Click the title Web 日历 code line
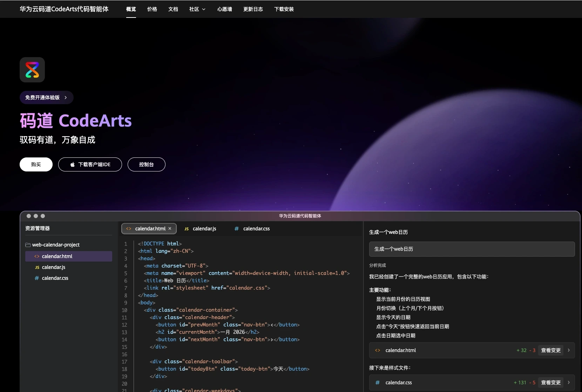The height and width of the screenshot is (392, 582). 176,281
